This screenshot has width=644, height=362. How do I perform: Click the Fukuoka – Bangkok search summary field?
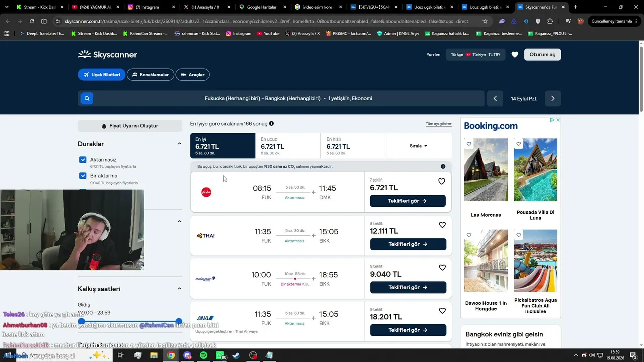click(x=281, y=98)
